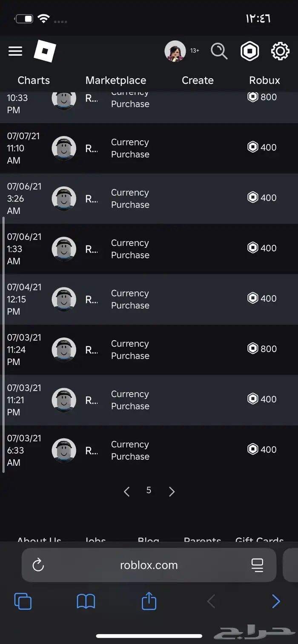Open Safari tabs overview icon

[23, 601]
